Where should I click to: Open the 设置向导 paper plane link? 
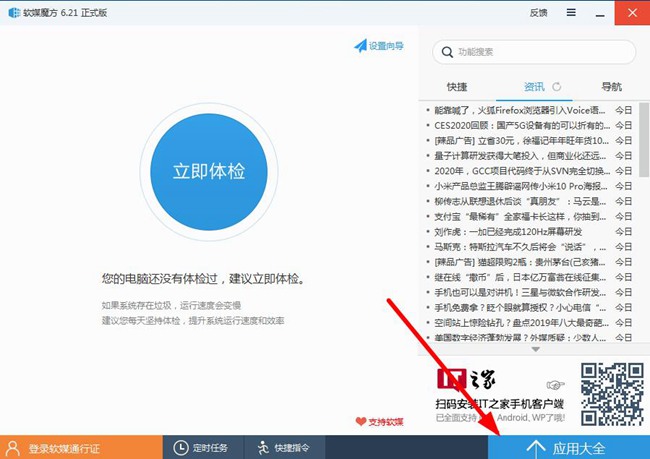point(379,46)
